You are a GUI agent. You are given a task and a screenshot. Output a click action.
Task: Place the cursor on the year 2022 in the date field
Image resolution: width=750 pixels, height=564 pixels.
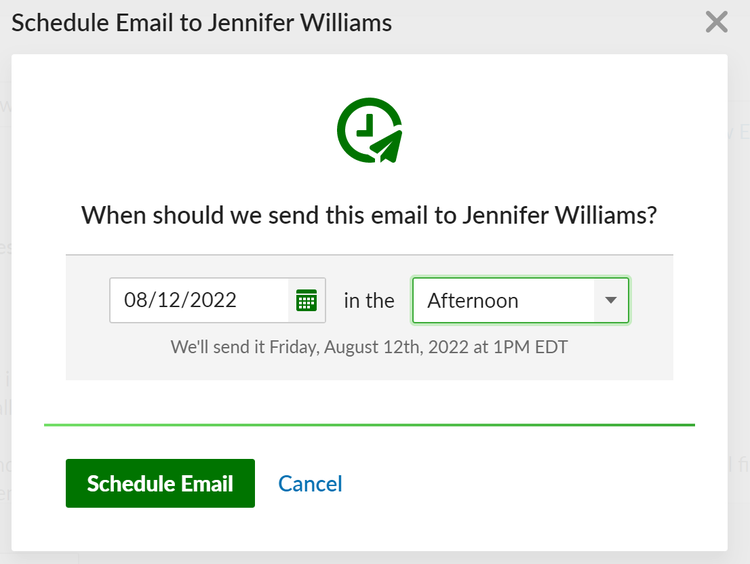tap(214, 300)
